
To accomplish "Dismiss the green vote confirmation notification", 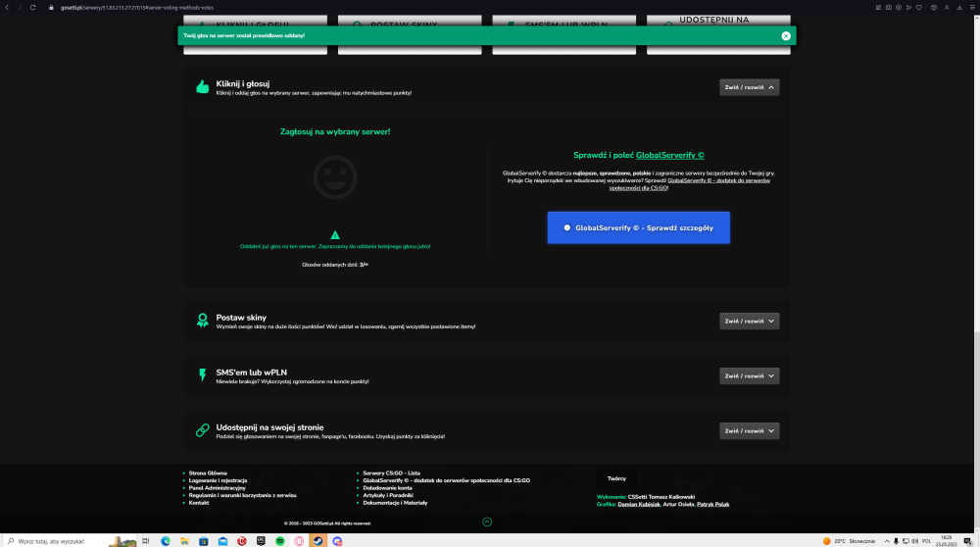I will [786, 35].
